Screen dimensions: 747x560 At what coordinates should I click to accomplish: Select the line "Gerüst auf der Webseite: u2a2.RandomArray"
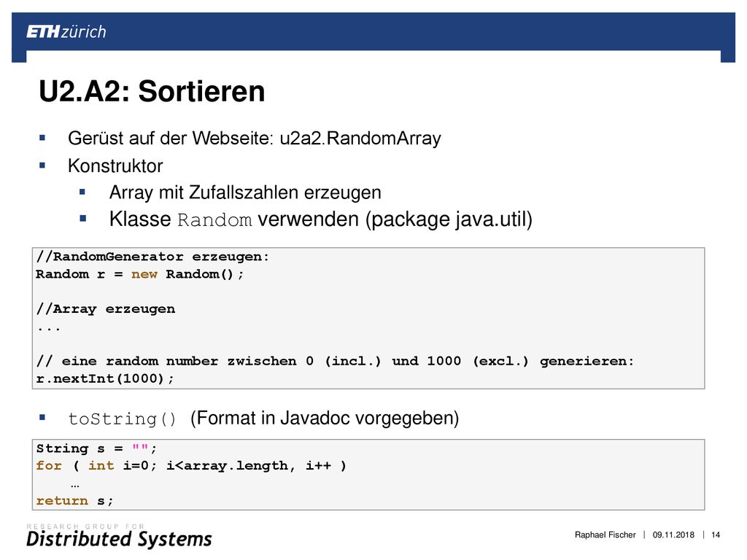(255, 139)
